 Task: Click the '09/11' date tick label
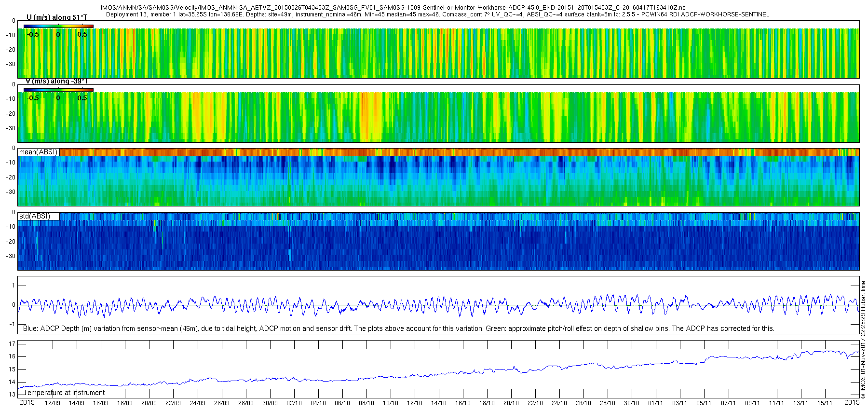click(752, 403)
